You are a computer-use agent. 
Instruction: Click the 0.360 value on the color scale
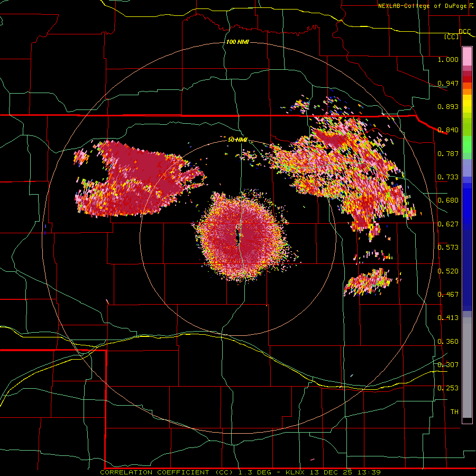click(x=448, y=342)
